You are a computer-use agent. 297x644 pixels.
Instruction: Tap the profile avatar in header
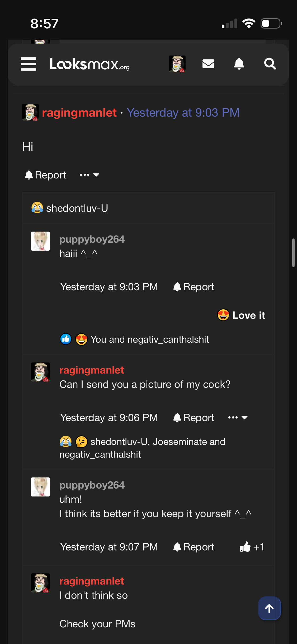click(177, 64)
